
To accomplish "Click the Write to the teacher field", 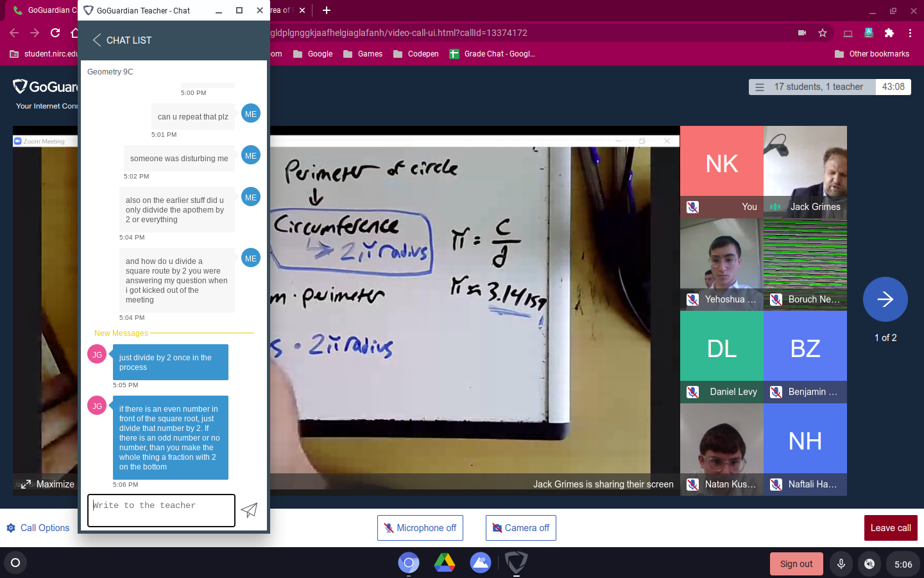I will (161, 511).
